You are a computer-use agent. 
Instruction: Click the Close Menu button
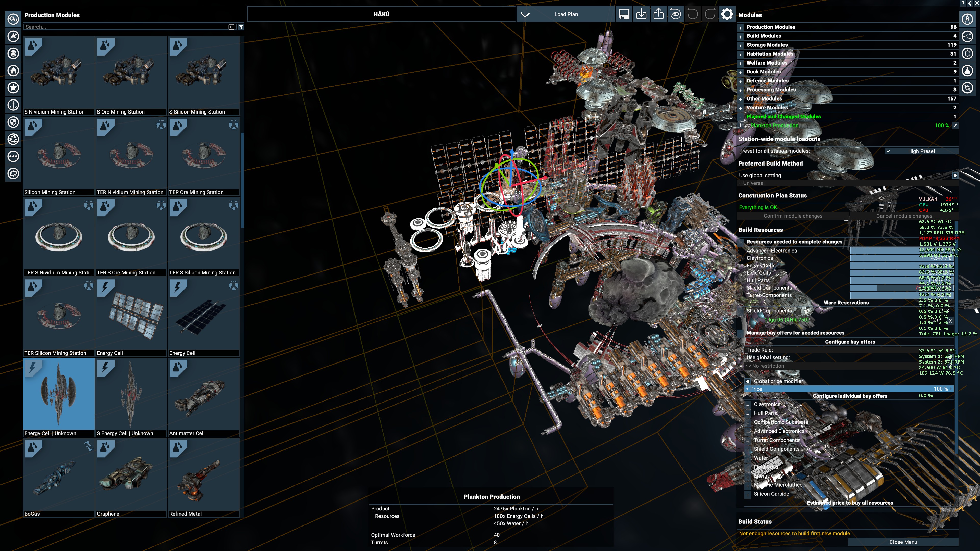pos(903,542)
